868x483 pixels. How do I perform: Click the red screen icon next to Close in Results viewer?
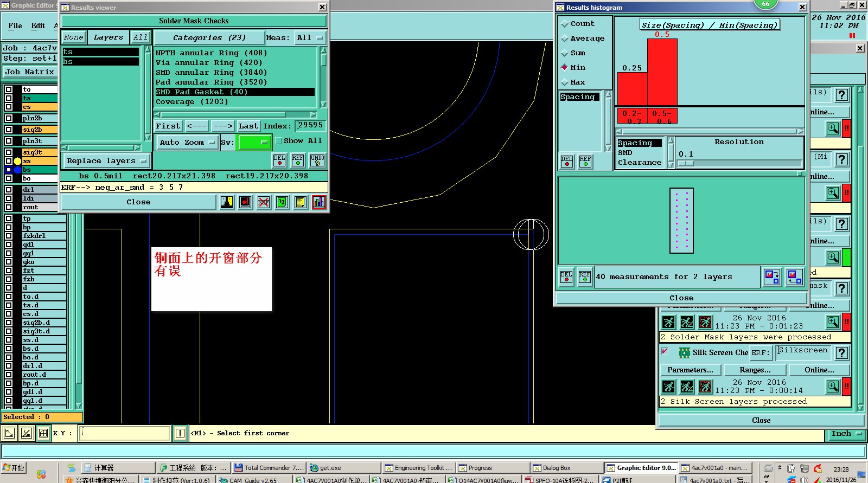245,202
